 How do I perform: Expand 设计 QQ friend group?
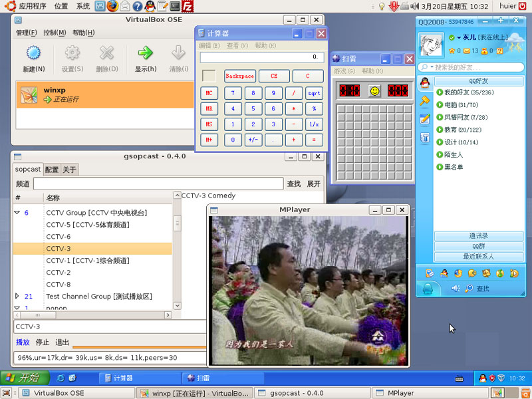[x=440, y=142]
